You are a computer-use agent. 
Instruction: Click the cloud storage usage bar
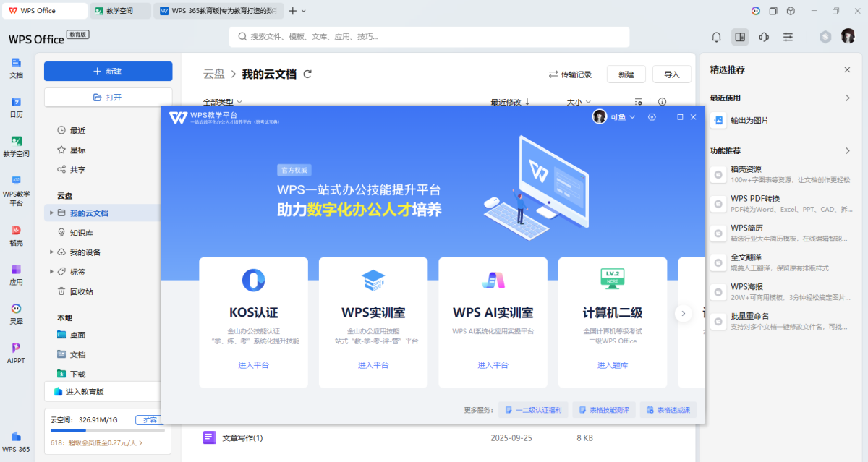click(x=107, y=430)
